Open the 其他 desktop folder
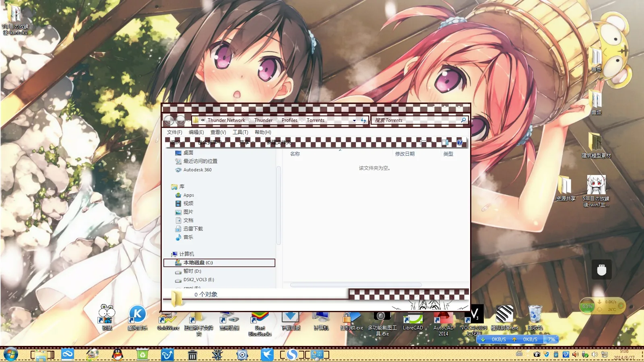The width and height of the screenshot is (644, 362). point(597,59)
